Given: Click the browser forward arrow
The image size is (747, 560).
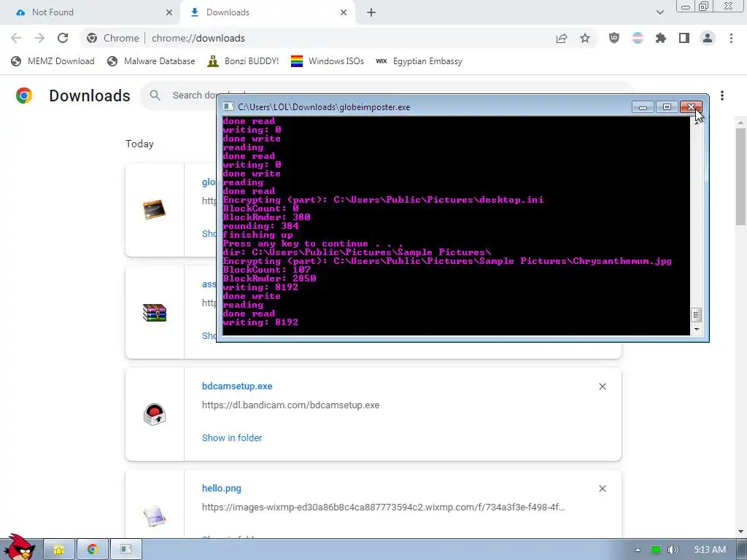Looking at the screenshot, I should click(39, 38).
